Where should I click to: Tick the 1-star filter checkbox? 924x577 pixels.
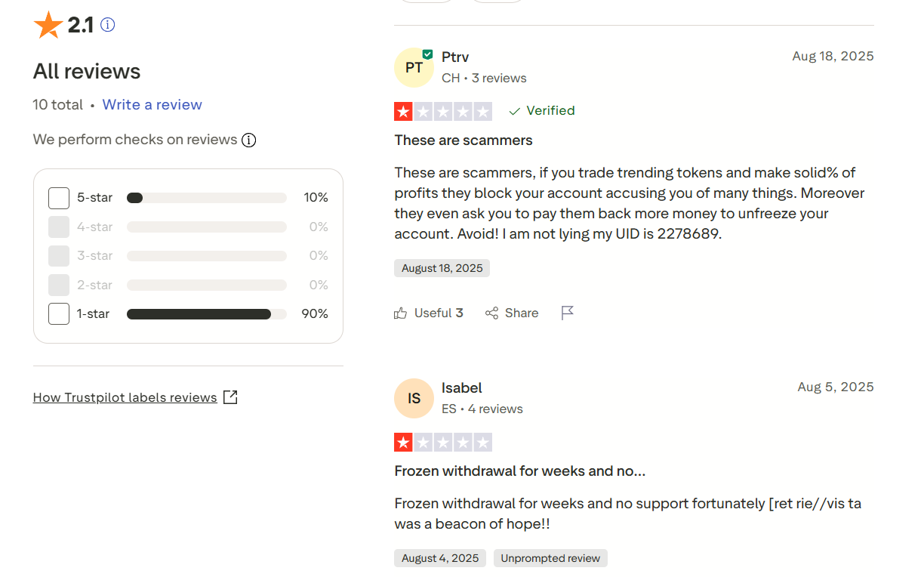click(59, 313)
